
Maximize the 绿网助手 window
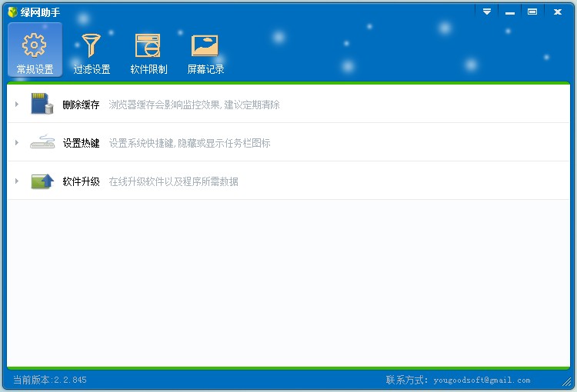point(532,12)
